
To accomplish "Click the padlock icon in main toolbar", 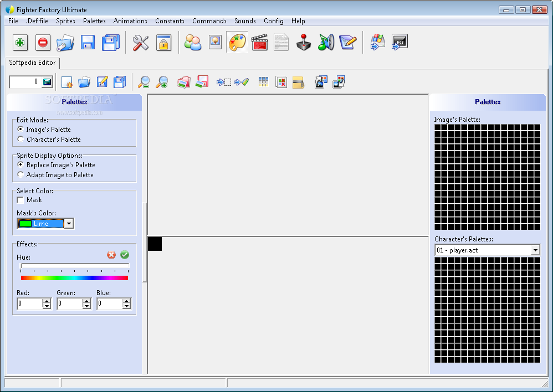I will 163,43.
